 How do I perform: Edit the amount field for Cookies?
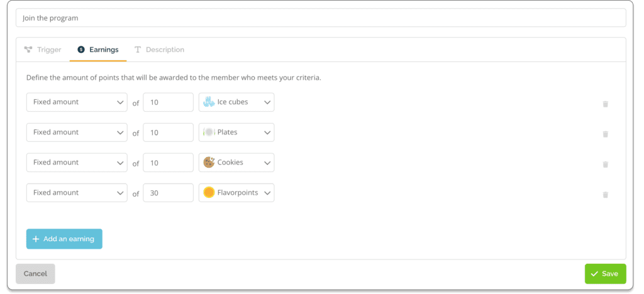tap(168, 162)
